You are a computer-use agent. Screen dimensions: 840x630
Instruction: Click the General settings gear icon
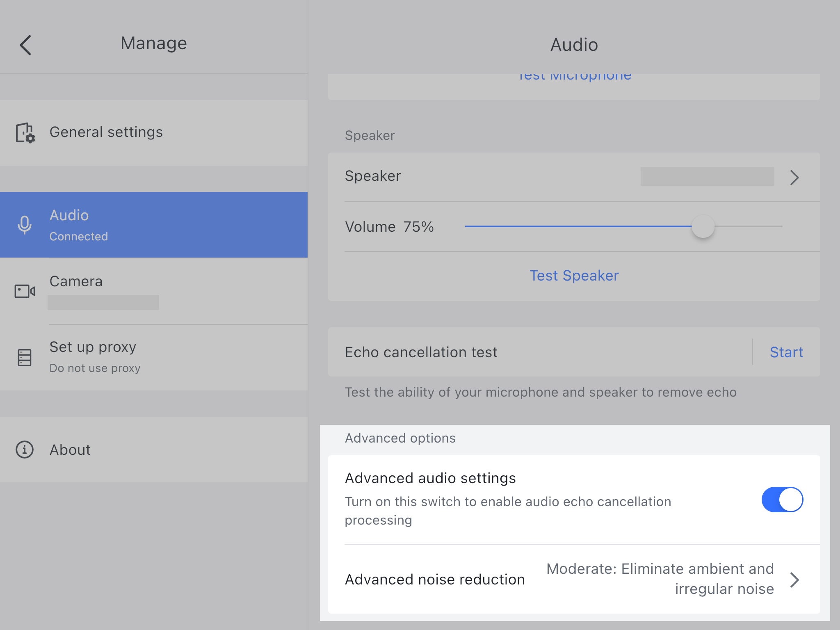[x=25, y=132]
